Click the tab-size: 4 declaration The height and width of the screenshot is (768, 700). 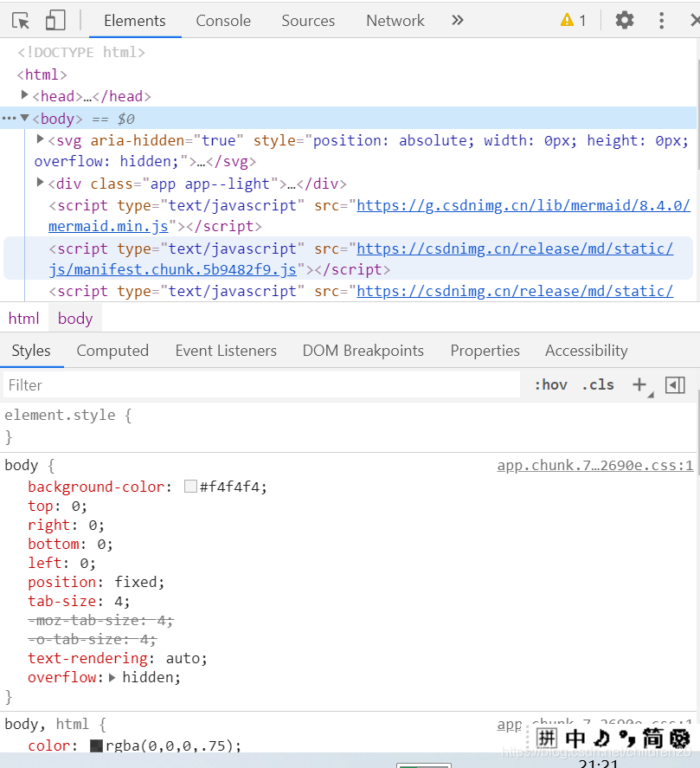click(79, 601)
